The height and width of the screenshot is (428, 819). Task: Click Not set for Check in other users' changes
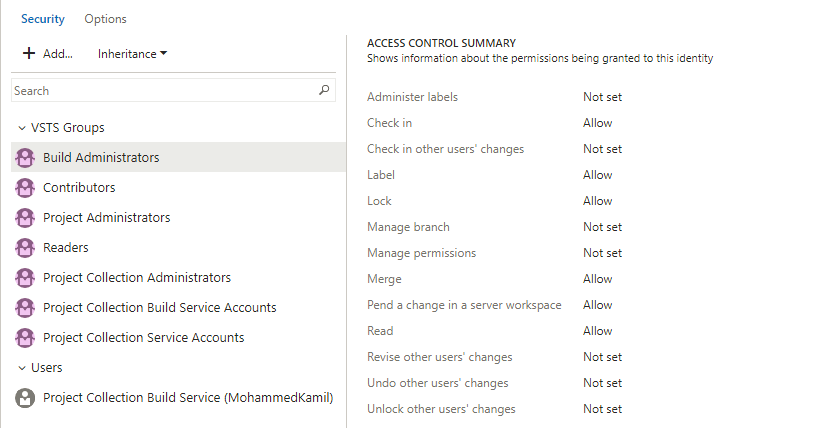point(603,149)
